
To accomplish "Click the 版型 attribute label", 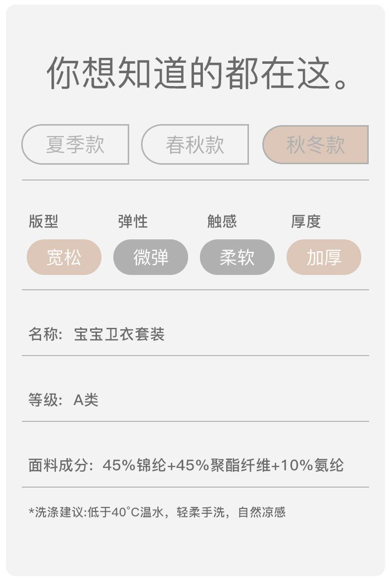I will point(44,222).
